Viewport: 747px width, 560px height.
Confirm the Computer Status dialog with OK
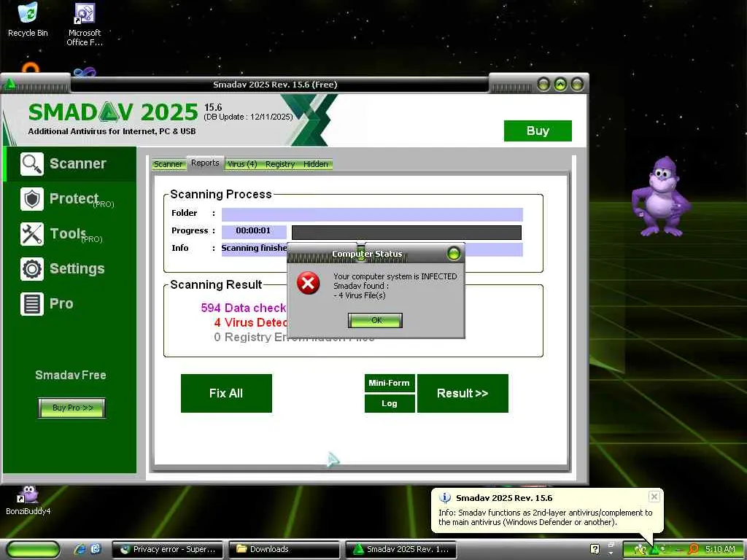pos(376,321)
